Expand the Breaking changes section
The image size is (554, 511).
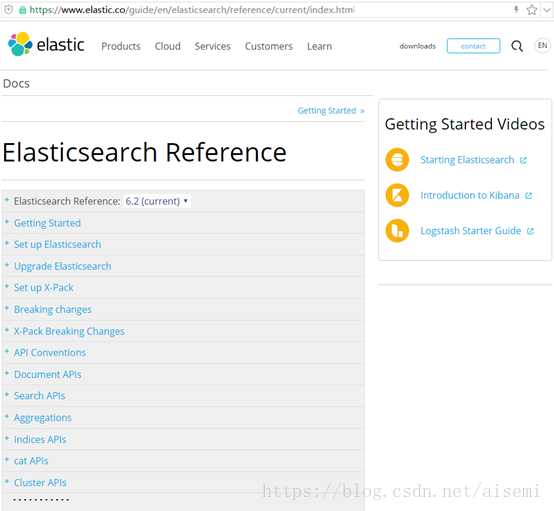click(x=7, y=308)
